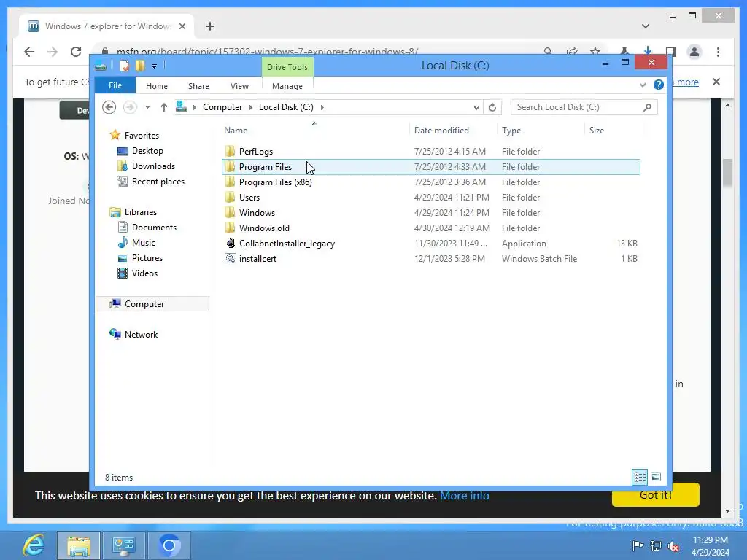Click the Local Disk (C:) breadcrumb

pyautogui.click(x=286, y=107)
